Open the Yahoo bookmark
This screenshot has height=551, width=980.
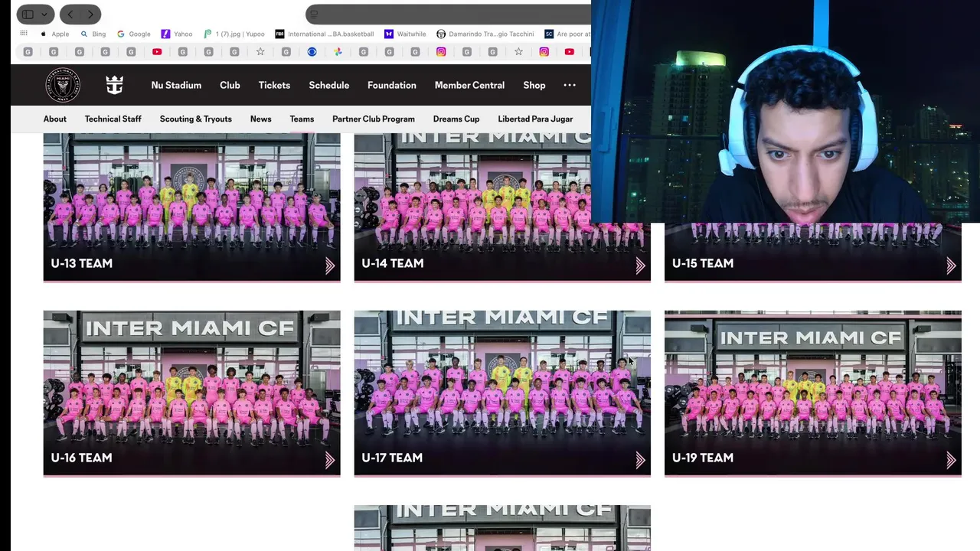click(177, 34)
